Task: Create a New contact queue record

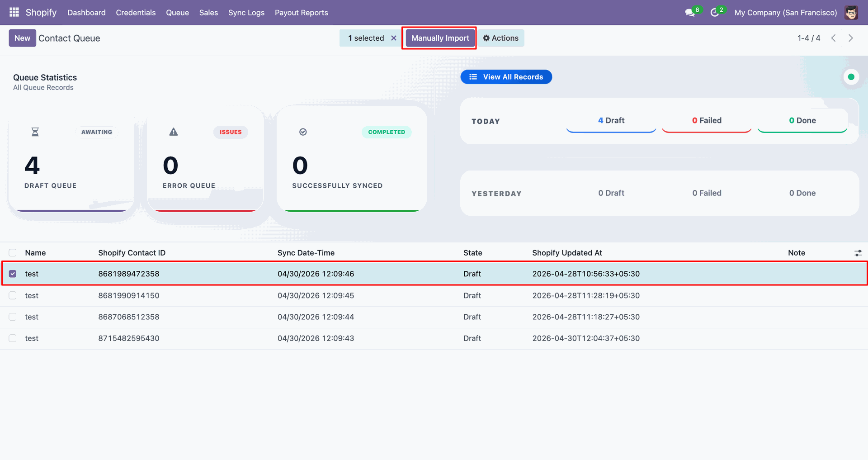Action: click(22, 38)
